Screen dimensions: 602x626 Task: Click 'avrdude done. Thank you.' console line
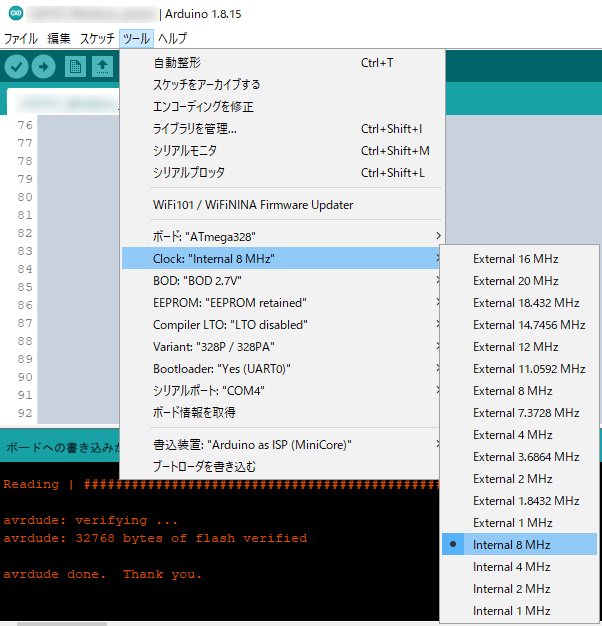pos(103,574)
